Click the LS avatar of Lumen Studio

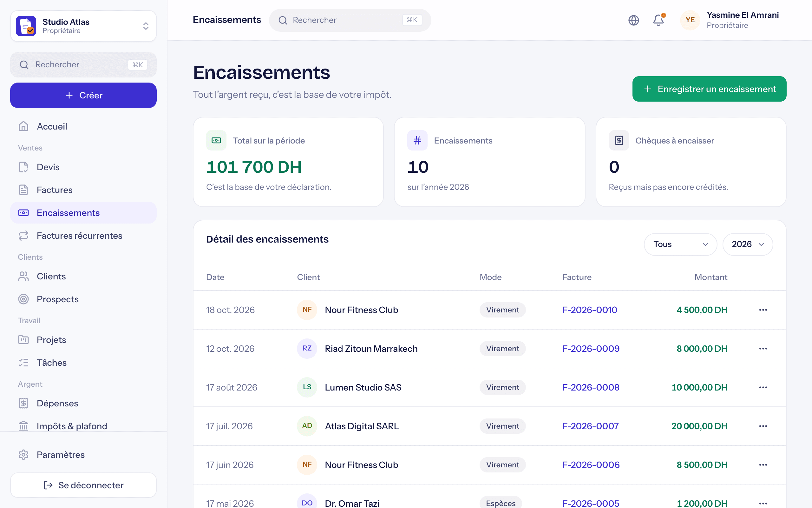pyautogui.click(x=307, y=387)
